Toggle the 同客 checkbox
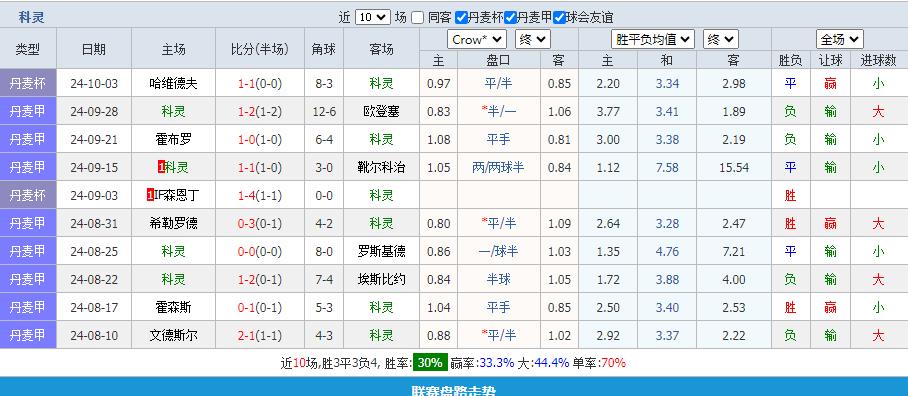The image size is (908, 396). pyautogui.click(x=418, y=17)
